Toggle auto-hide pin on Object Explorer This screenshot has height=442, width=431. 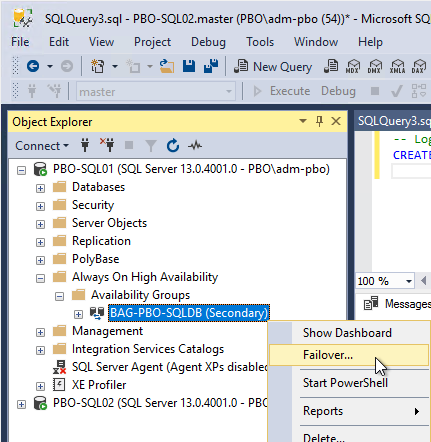(319, 121)
